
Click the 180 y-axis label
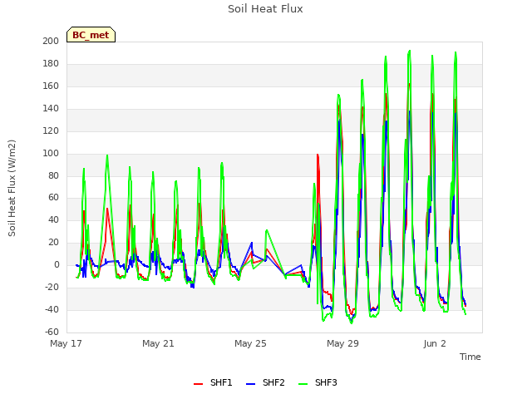pos(51,63)
